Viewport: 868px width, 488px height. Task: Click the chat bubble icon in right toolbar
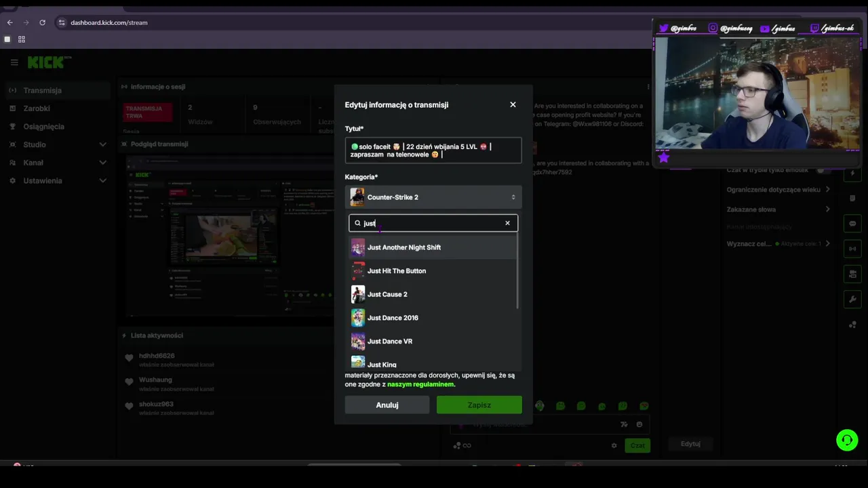point(852,224)
